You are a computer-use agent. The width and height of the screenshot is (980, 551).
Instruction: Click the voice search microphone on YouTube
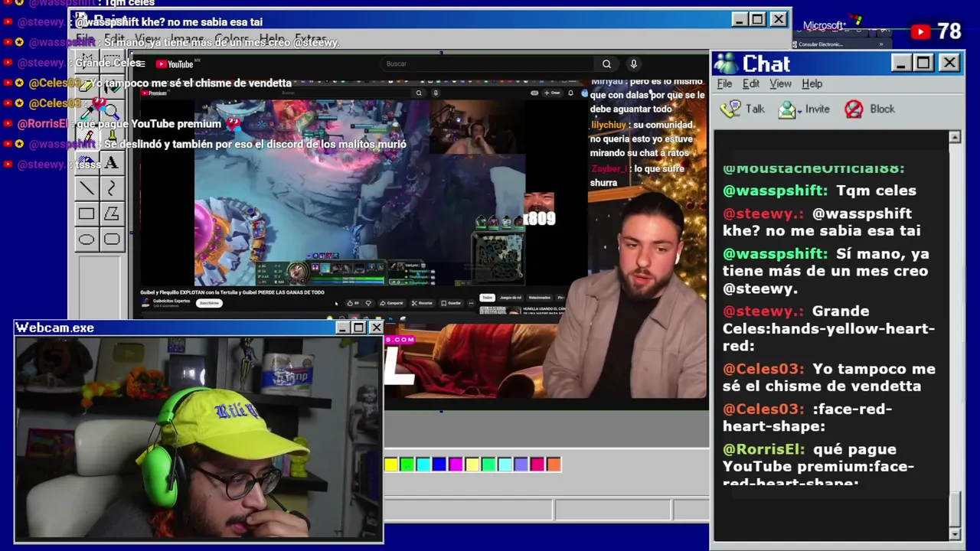(633, 64)
